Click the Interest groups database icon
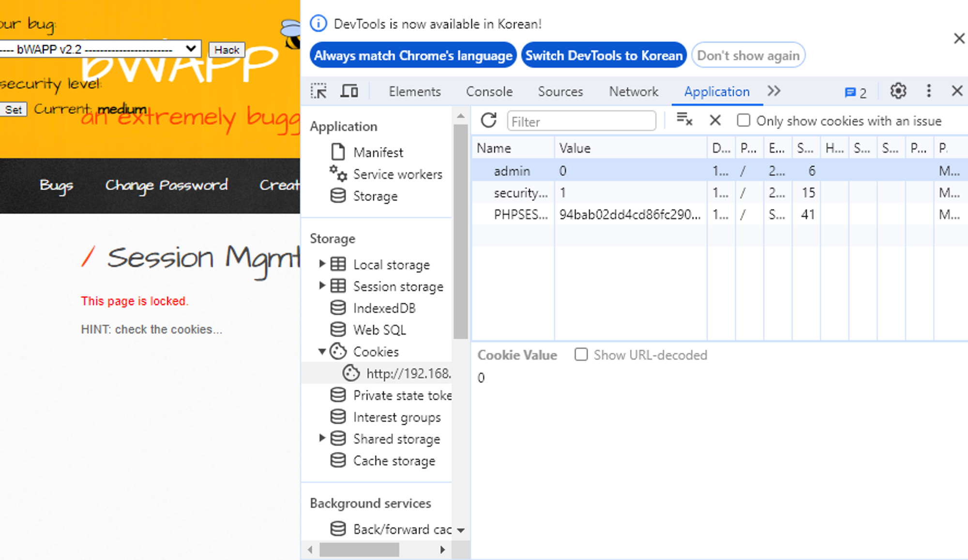Screen dimensions: 968x560 338,416
